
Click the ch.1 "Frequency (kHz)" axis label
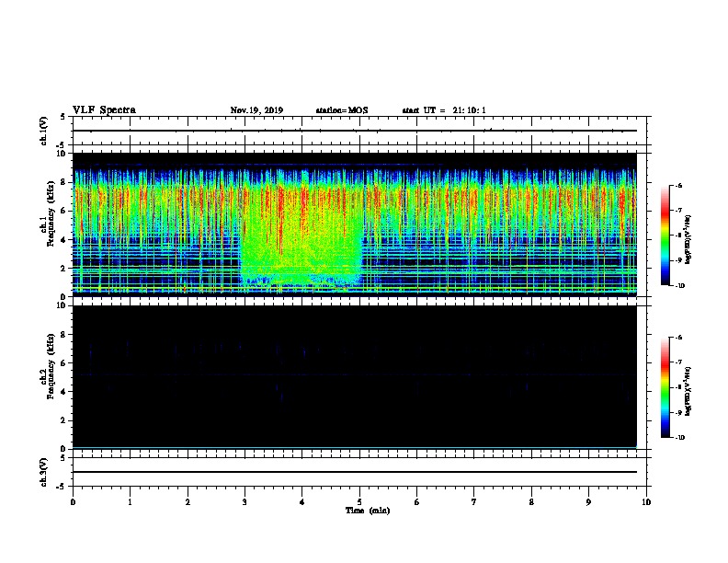tap(51, 213)
